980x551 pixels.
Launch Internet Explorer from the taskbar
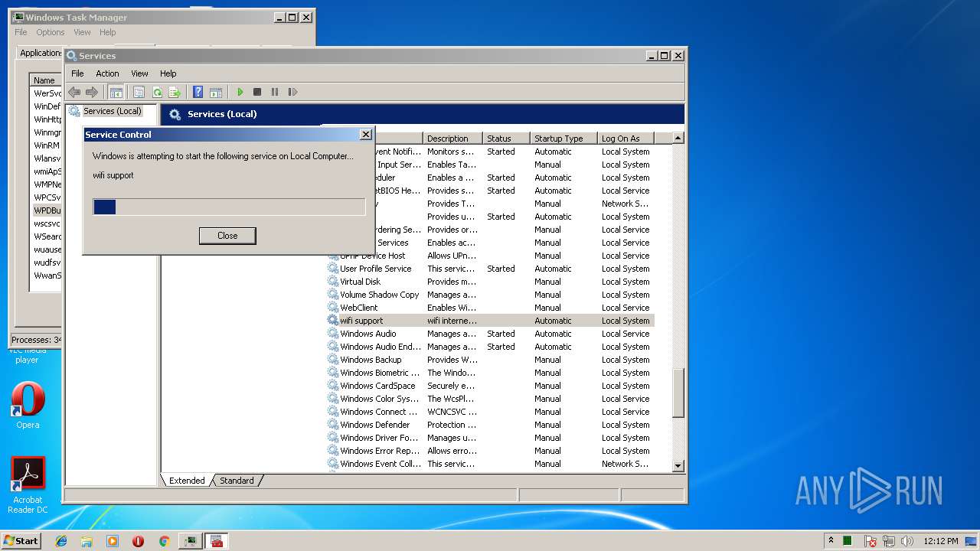(61, 541)
